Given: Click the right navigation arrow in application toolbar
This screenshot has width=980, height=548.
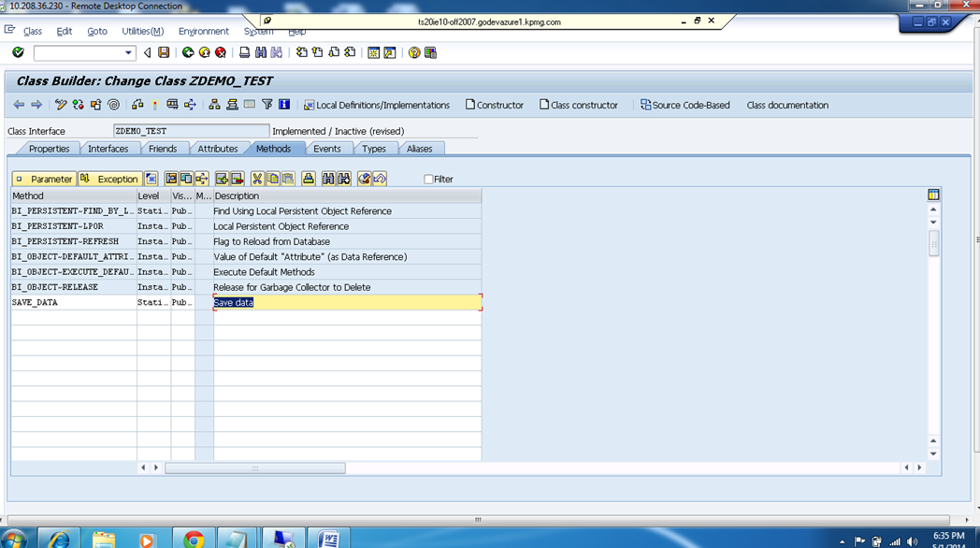Looking at the screenshot, I should pos(36,105).
